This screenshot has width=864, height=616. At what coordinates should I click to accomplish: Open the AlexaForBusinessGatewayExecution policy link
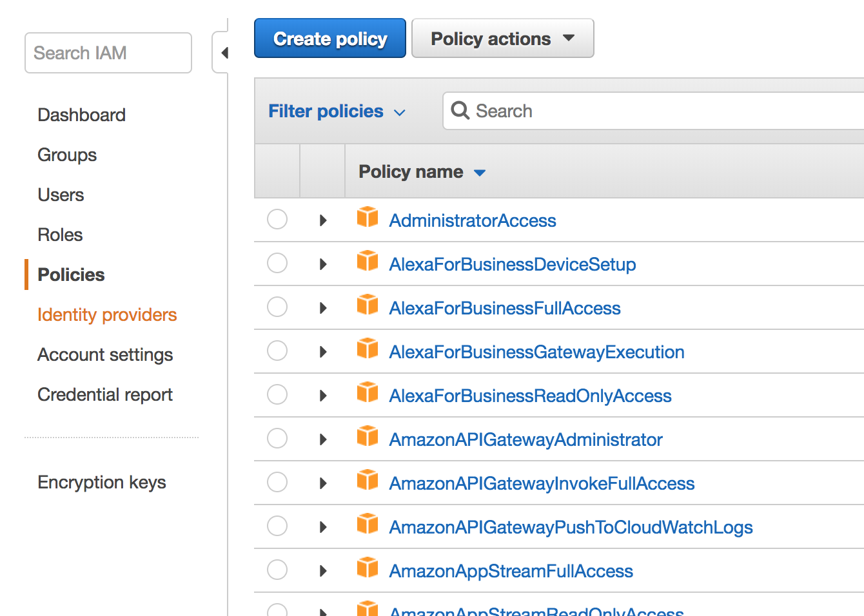click(x=537, y=352)
